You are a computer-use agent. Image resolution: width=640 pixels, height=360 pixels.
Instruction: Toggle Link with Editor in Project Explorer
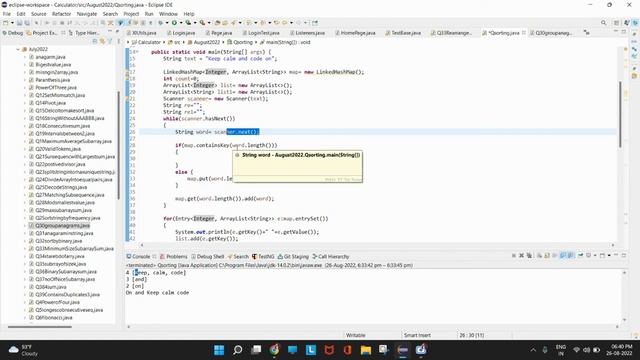coord(102,41)
